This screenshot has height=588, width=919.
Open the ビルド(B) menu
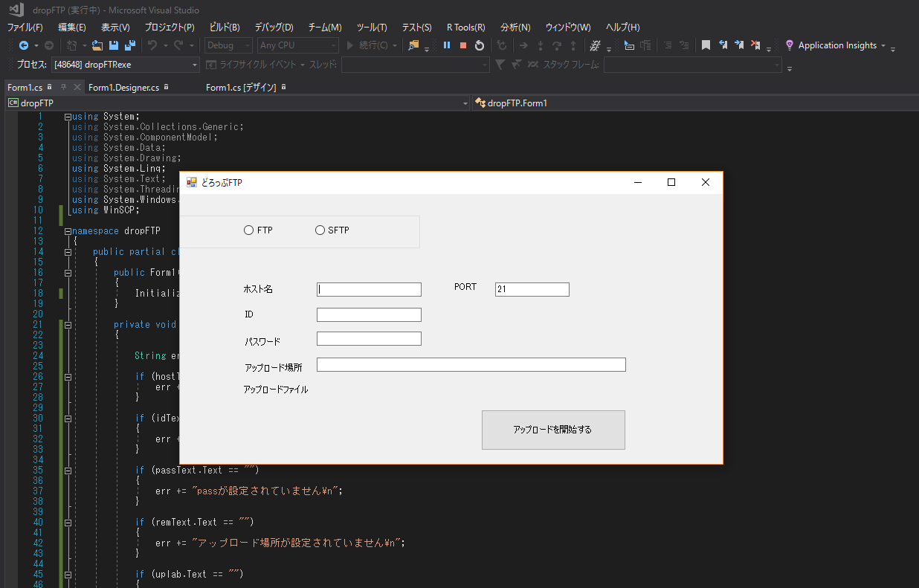tap(225, 28)
